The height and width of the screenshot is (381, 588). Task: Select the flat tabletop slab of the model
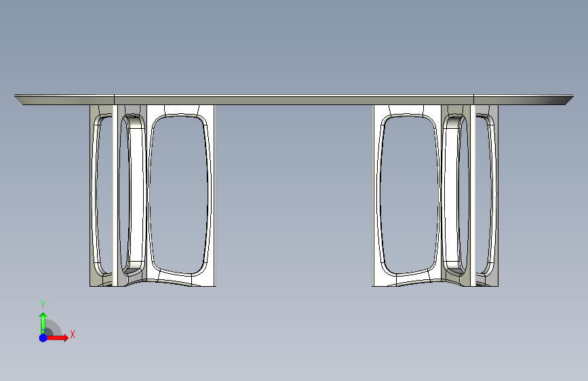(x=294, y=100)
